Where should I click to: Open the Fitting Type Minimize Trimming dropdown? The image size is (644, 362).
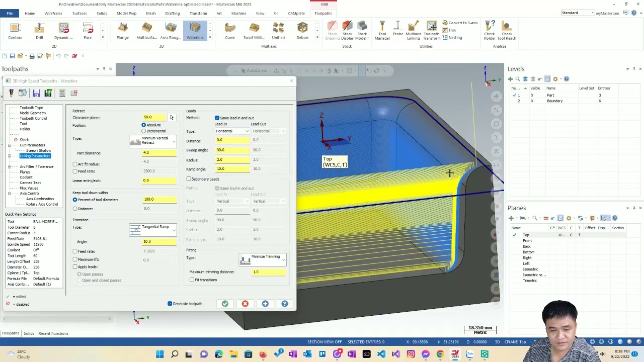click(263, 259)
